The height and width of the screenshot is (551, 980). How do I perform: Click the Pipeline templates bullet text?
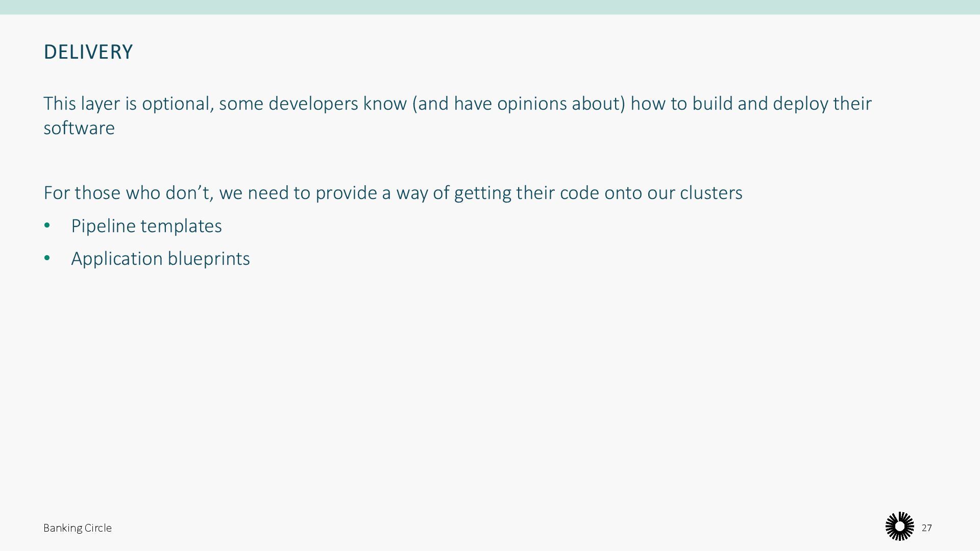(x=146, y=226)
